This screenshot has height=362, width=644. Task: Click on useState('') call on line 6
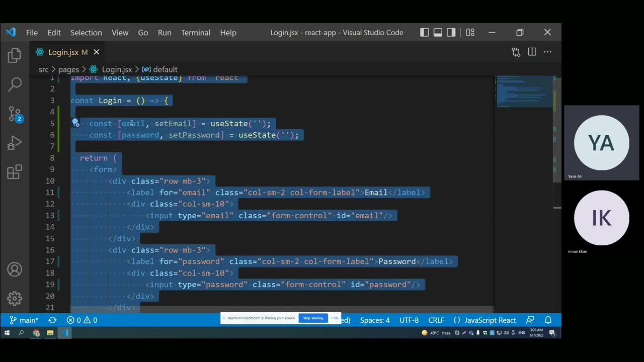[x=266, y=135]
